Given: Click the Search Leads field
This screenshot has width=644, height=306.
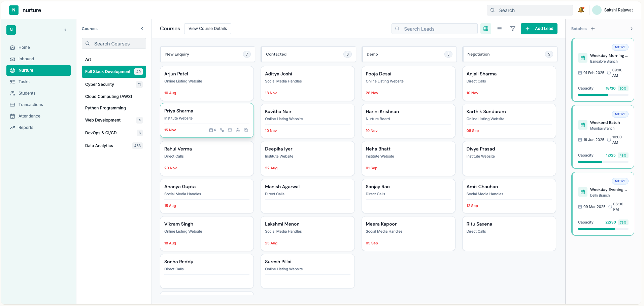Looking at the screenshot, I should (434, 29).
